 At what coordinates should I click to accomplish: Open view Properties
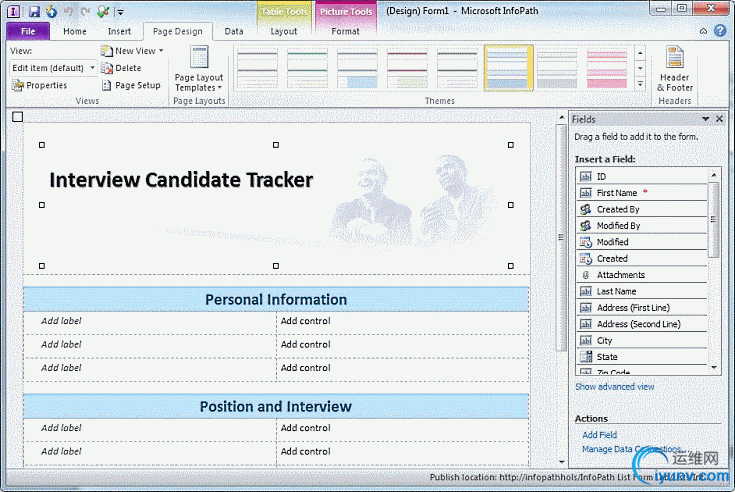coord(40,85)
